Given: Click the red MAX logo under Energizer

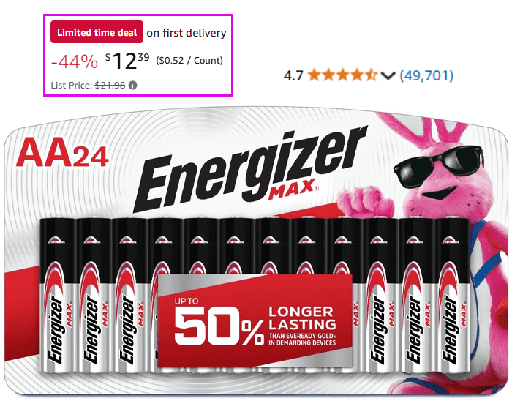Looking at the screenshot, I should (x=293, y=189).
